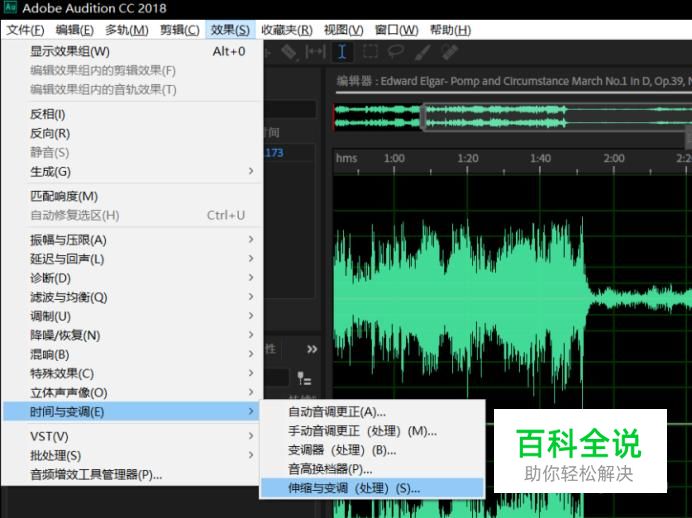Expand the 生成(G) submenu
This screenshot has width=692, height=518.
(x=132, y=172)
